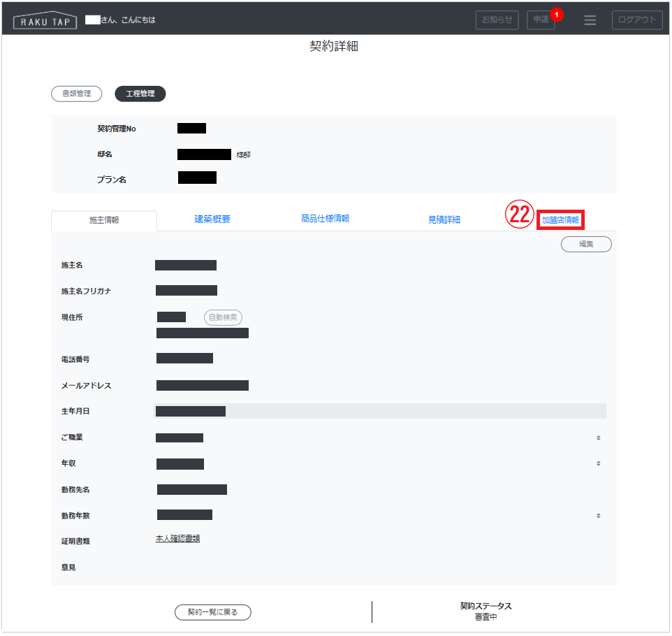
Task: Click the 電話番号 field value
Action: 184,358
